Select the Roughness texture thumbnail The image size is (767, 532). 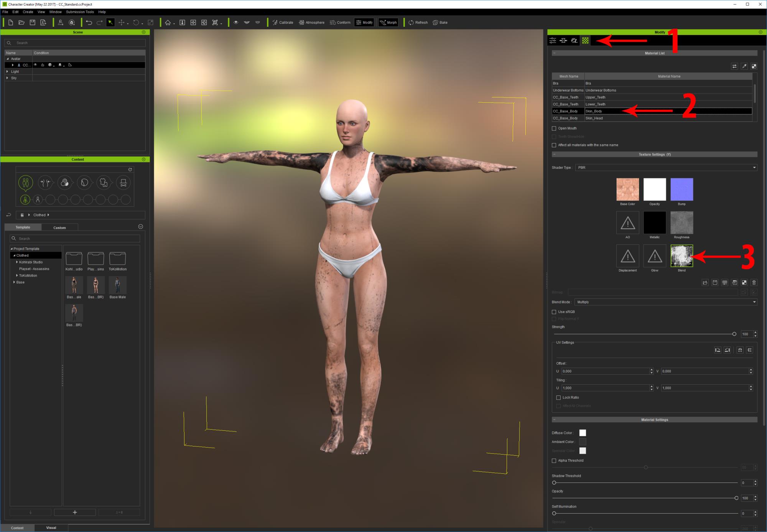pyautogui.click(x=681, y=222)
